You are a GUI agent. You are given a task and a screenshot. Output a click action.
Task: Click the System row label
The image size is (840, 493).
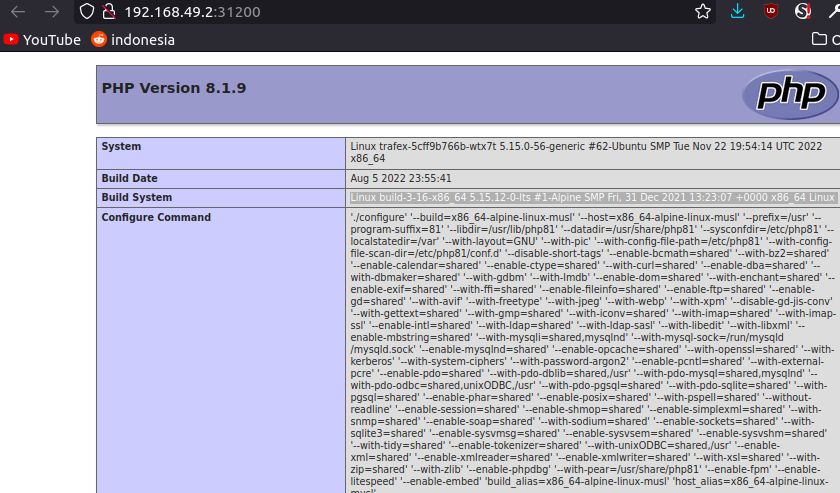(x=121, y=147)
